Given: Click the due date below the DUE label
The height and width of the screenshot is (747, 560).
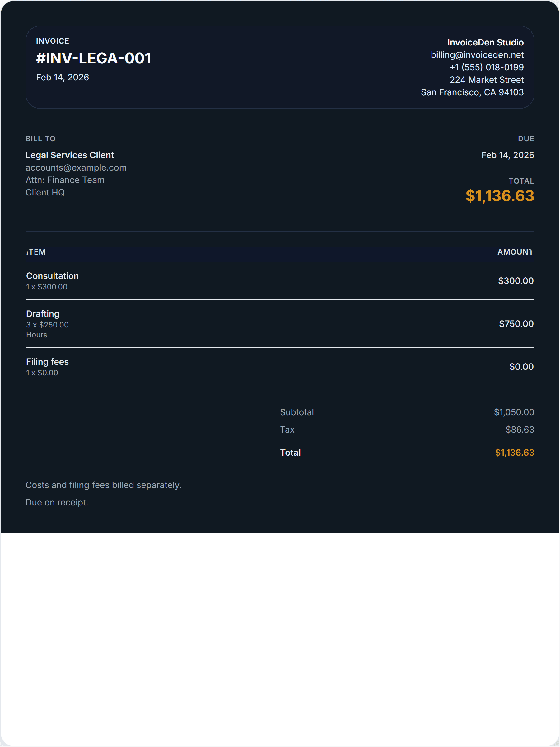Looking at the screenshot, I should coord(507,155).
